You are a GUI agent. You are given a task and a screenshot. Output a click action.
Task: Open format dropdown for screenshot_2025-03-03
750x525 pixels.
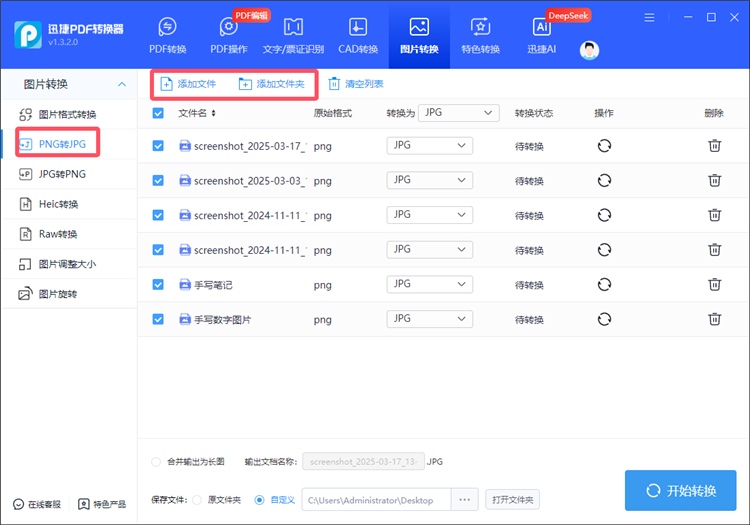(x=430, y=180)
